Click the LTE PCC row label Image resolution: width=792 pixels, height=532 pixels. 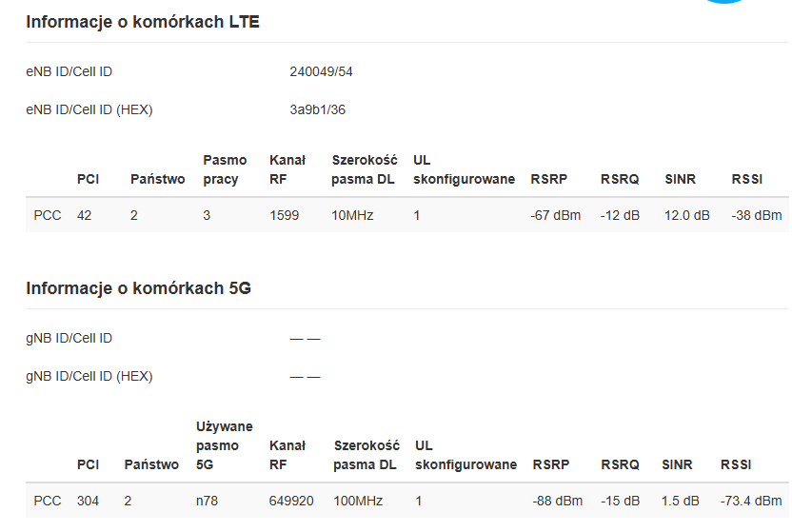(x=47, y=215)
